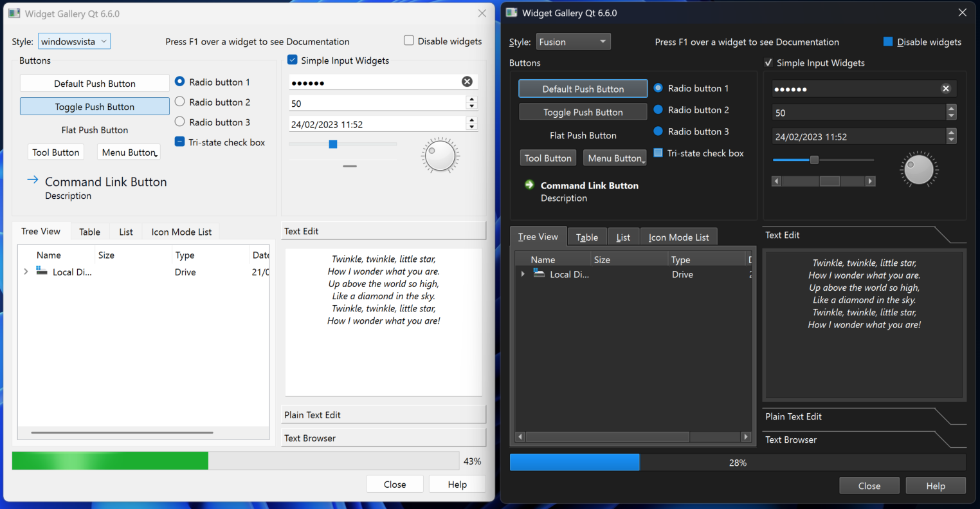Select Radio button 2
Viewport: 980px width, 509px height.
tap(181, 102)
